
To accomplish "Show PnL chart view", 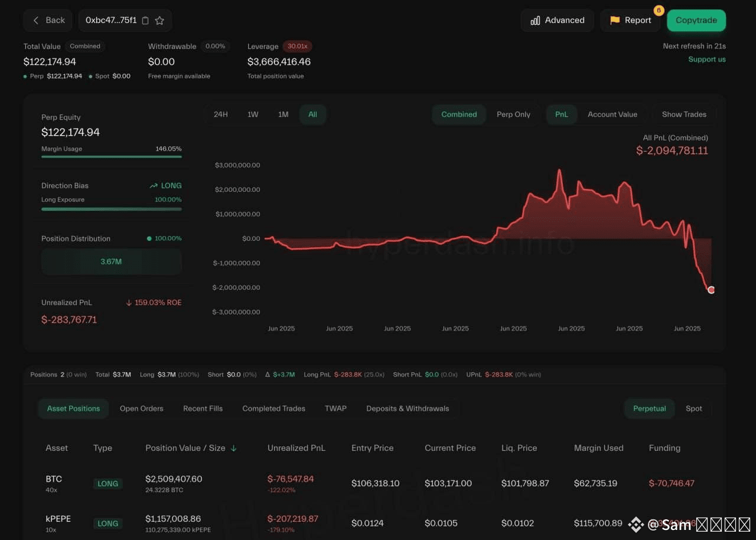I will coord(562,114).
